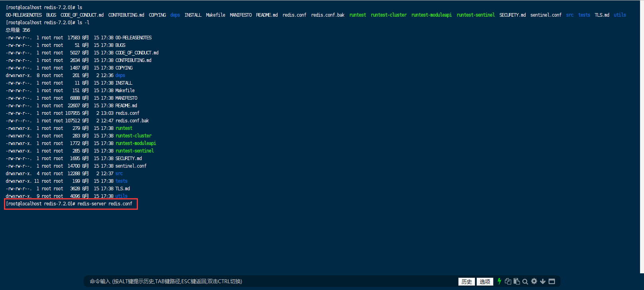Focus the 命令输入 command input field
Image resolution: width=644 pixels, height=290 pixels.
(270, 281)
